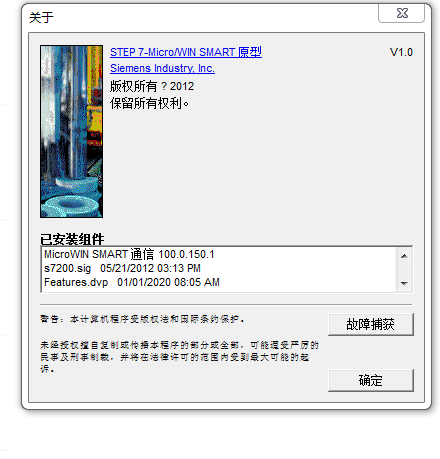Select the MicroWIN SMART 通信 100.0.150.1 entry

tap(129, 254)
